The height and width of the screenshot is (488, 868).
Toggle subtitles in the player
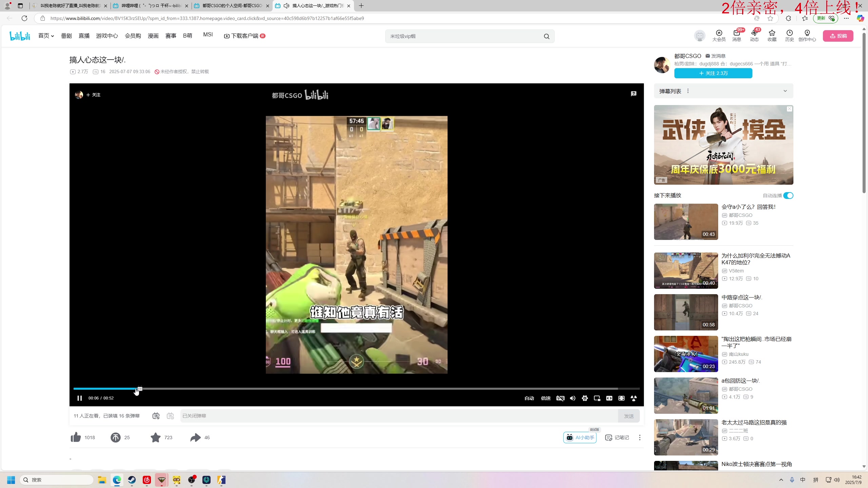tap(560, 398)
